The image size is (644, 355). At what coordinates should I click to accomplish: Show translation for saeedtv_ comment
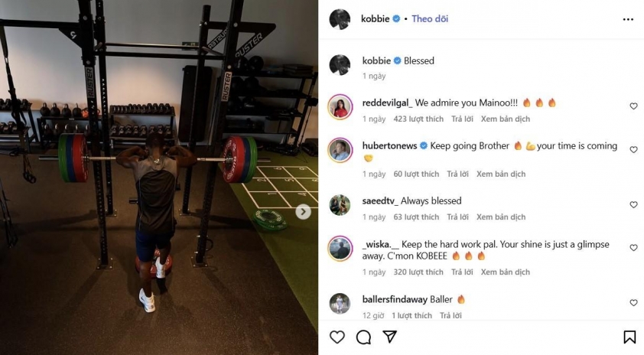pyautogui.click(x=501, y=217)
